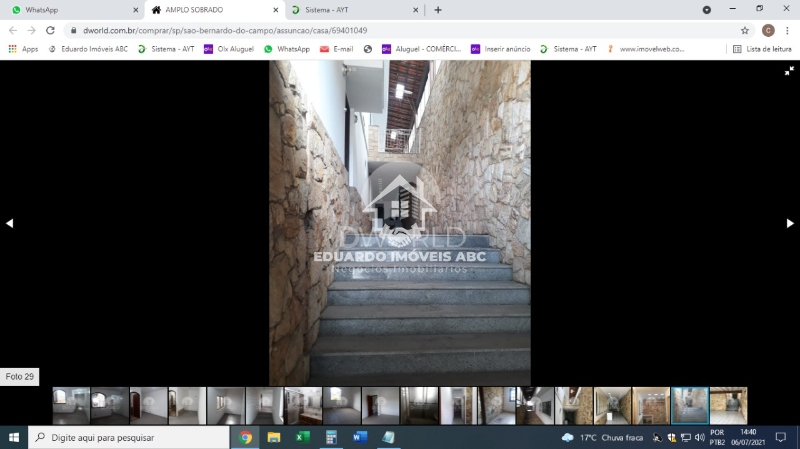Advance to next photo with right arrow
Screen dimensions: 800x449
790,223
